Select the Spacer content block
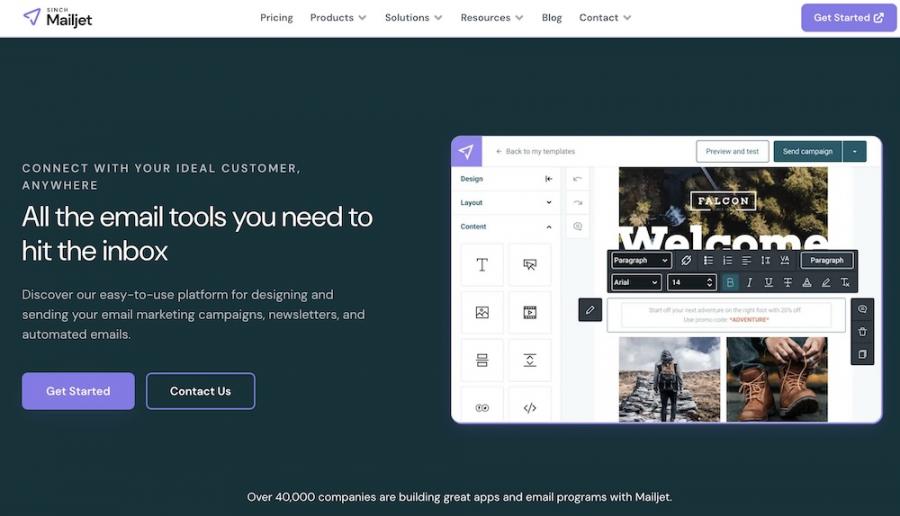 (530, 360)
